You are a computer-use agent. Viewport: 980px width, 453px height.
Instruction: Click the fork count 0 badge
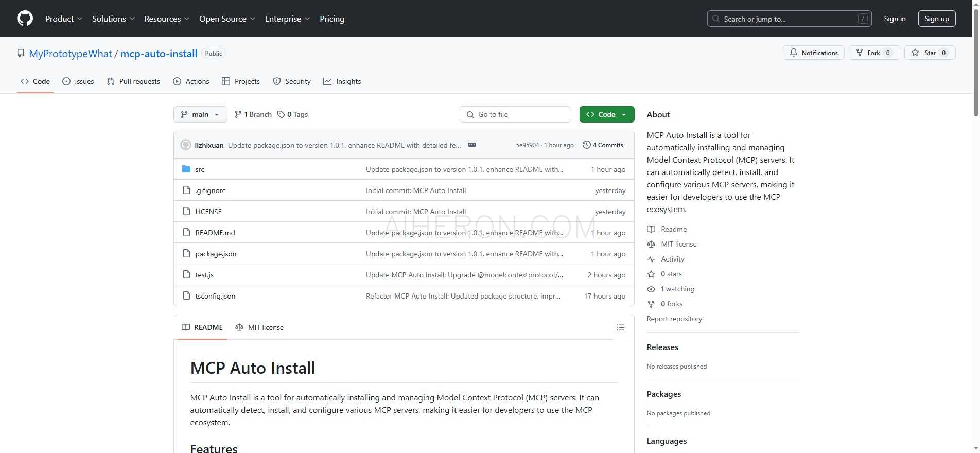888,53
